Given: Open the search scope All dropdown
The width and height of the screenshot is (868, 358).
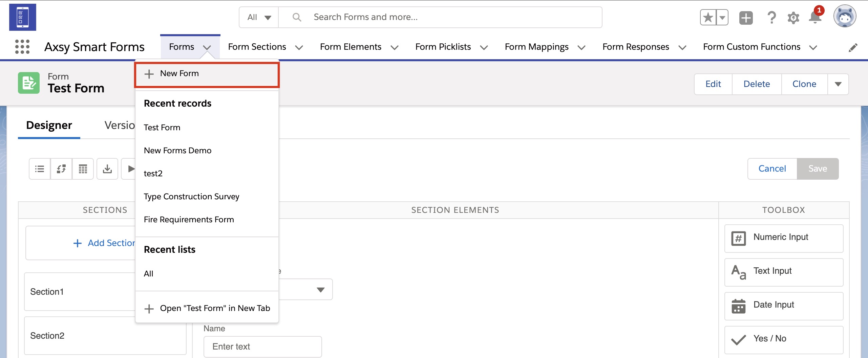Looking at the screenshot, I should [259, 17].
